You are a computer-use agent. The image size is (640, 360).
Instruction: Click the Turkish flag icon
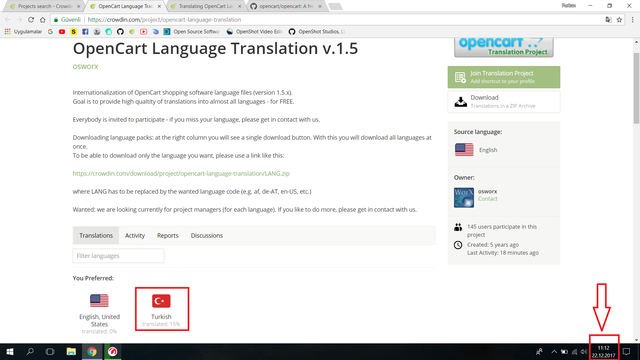coord(161,301)
